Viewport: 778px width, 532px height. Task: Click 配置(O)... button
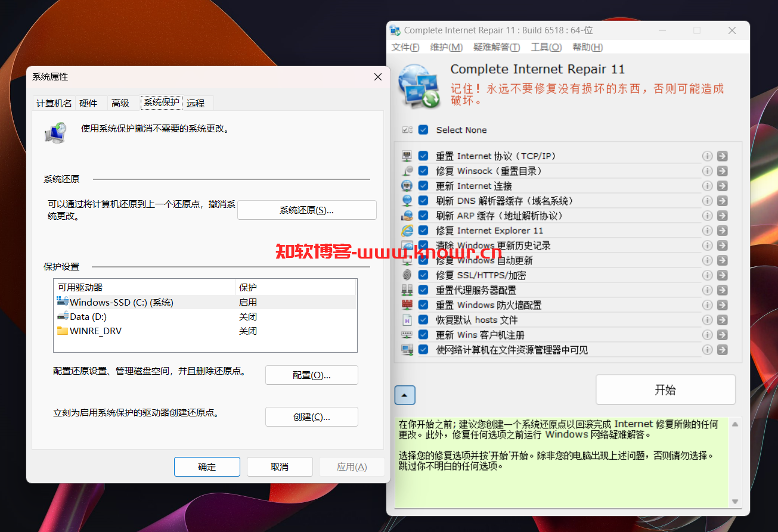(312, 375)
